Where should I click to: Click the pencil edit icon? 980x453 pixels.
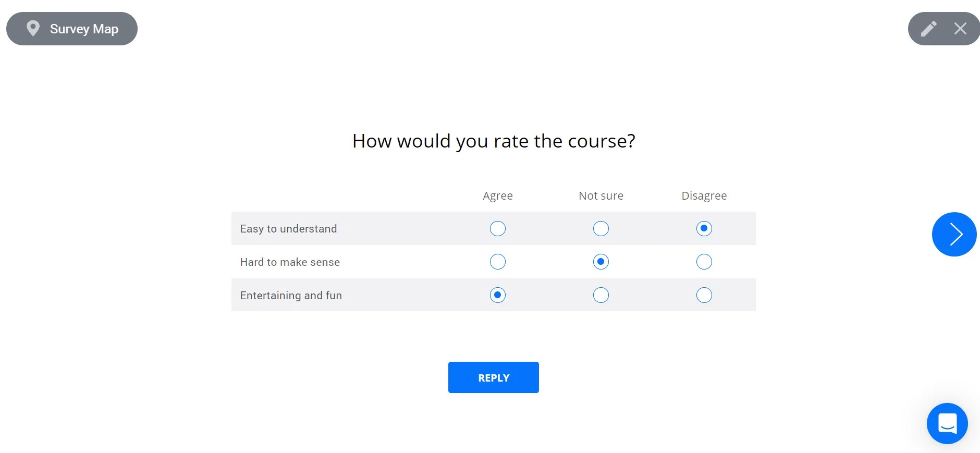click(x=928, y=29)
